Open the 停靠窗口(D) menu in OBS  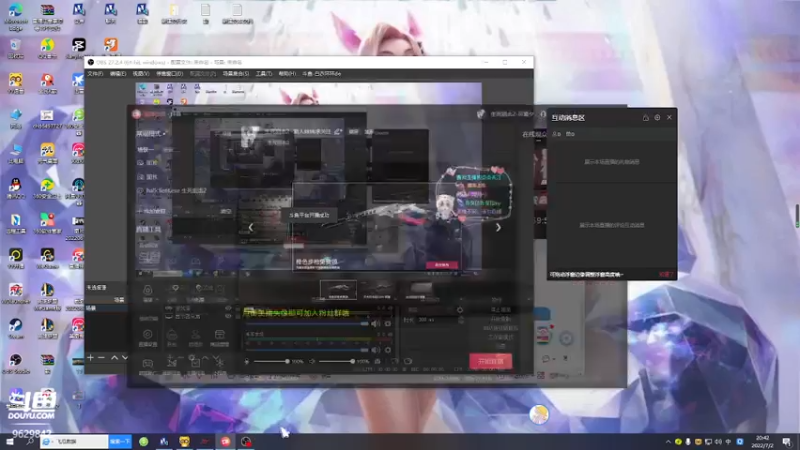(169, 74)
